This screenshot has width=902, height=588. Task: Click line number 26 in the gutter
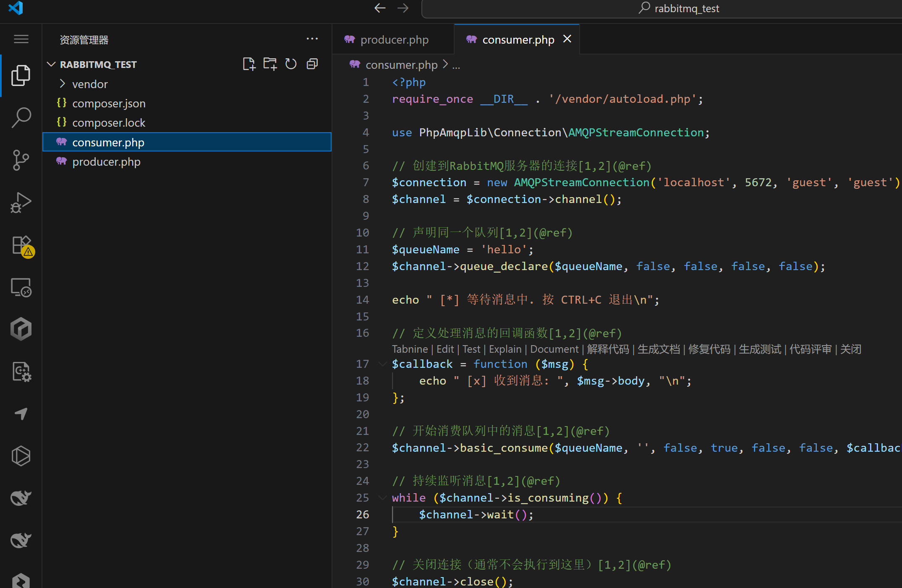coord(363,515)
